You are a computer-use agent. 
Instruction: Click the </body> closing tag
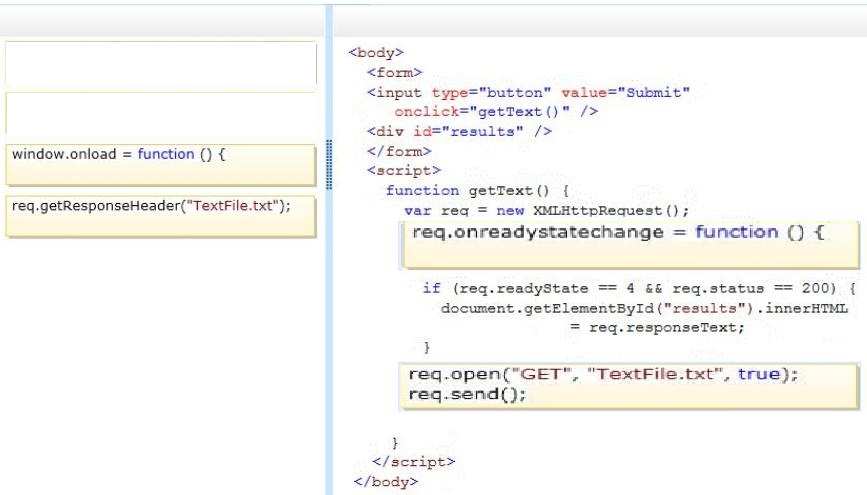tap(385, 482)
